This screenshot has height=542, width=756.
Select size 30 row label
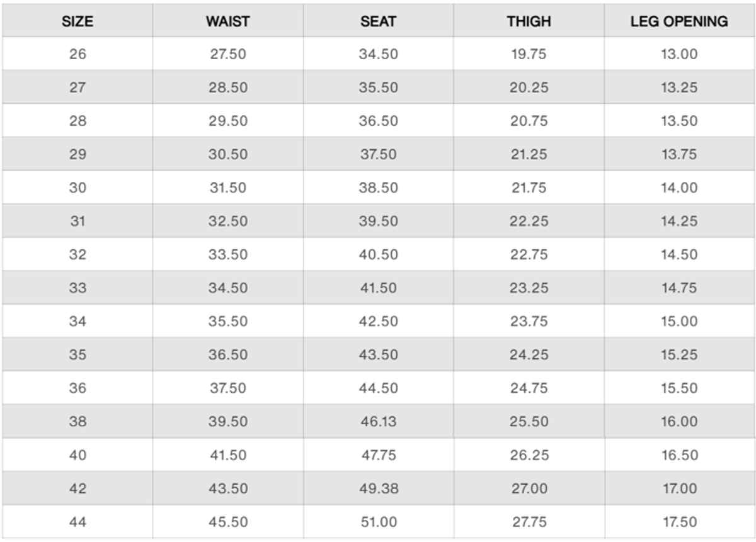(x=77, y=188)
